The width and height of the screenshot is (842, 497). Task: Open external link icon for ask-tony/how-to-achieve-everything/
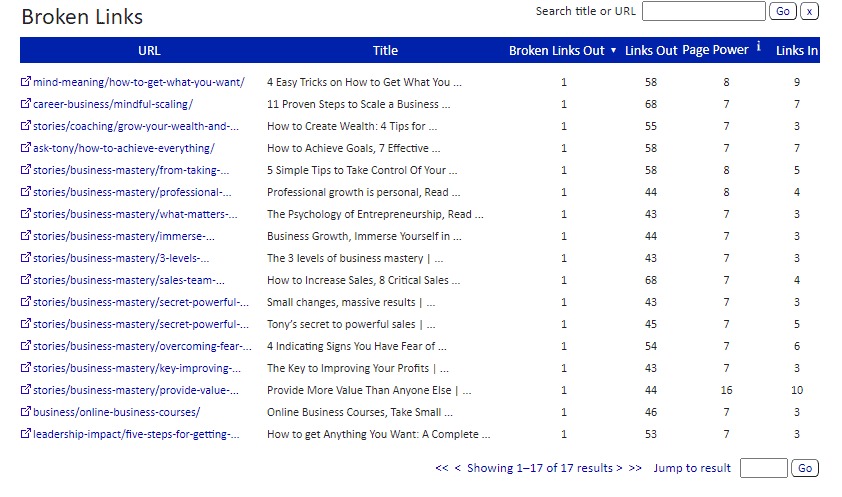26,148
